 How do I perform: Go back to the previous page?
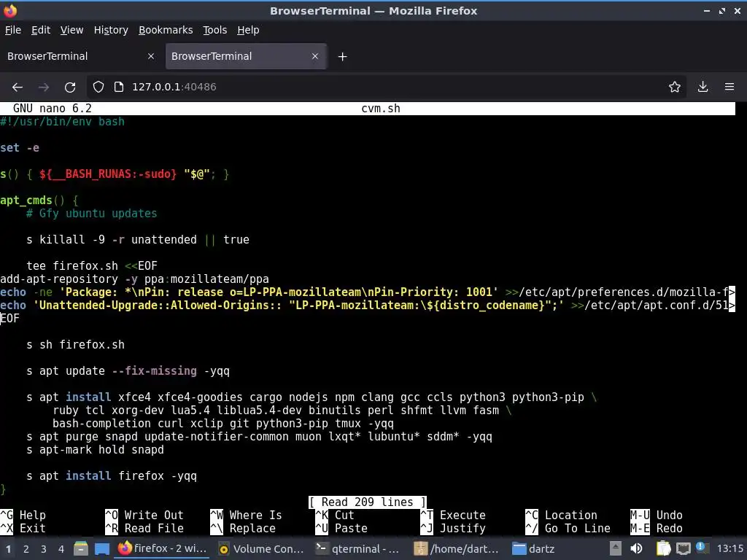pyautogui.click(x=18, y=87)
